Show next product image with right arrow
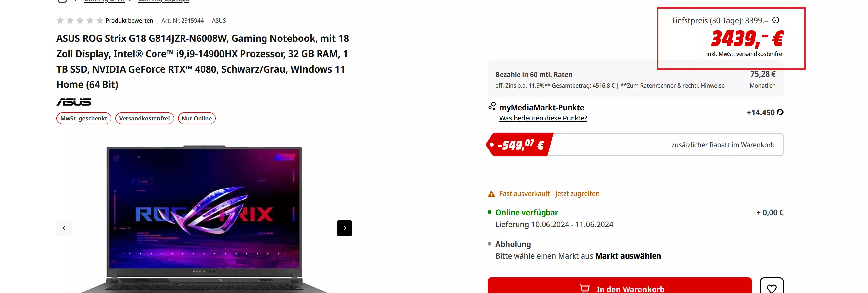Screen dimensions: 868x293 pyautogui.click(x=344, y=228)
